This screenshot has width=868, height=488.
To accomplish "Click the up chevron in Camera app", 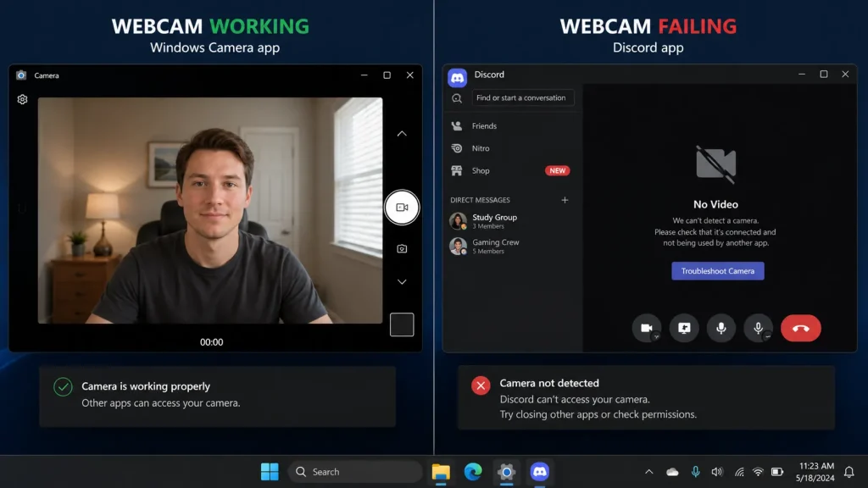I will (402, 134).
